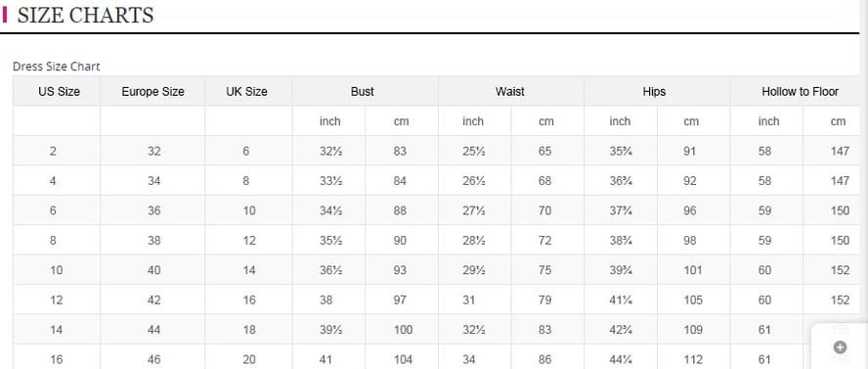The image size is (868, 369).
Task: Click waist 86 cm cell
Action: click(547, 358)
